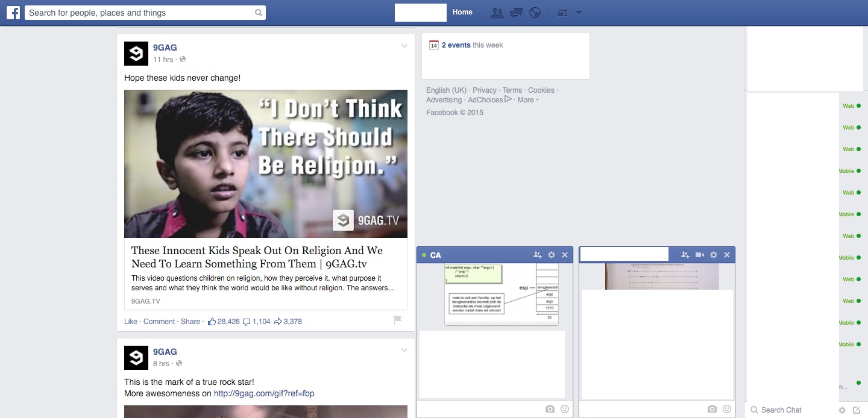Expand the 'More' footer dropdown
Screen dimensions: 868x418
coord(527,100)
